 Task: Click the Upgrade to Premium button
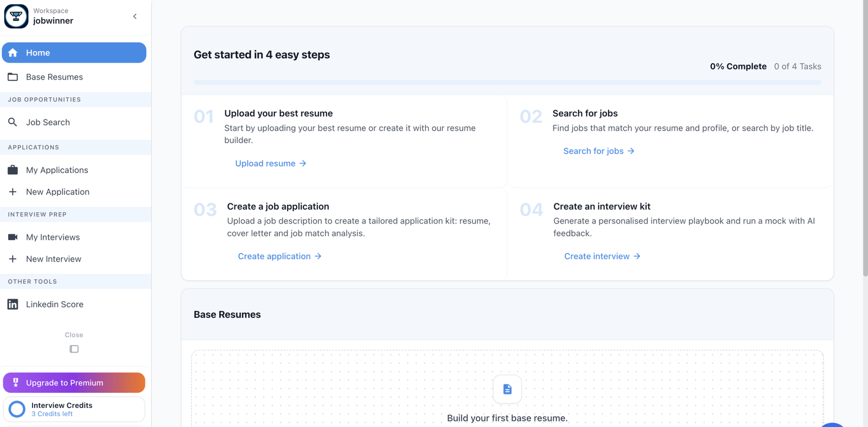(74, 383)
